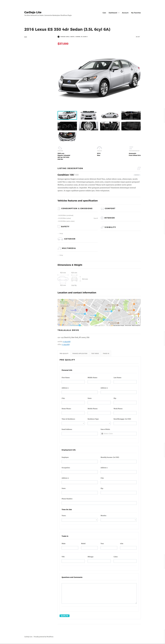Open the Years time-on-job dropdown
Image resolution: width=165 pixels, height=644 pixels.
pyautogui.click(x=80, y=520)
